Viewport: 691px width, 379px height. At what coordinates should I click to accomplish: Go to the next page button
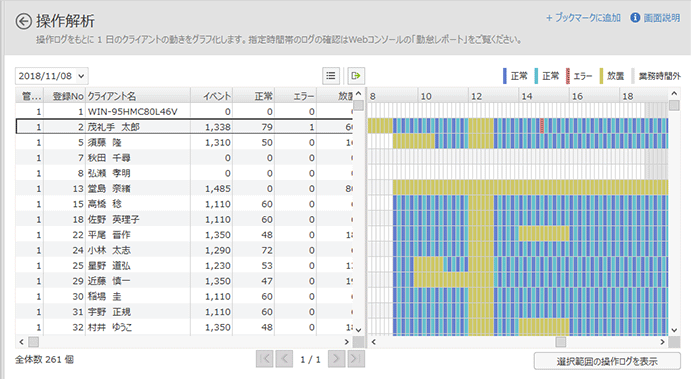(x=336, y=359)
